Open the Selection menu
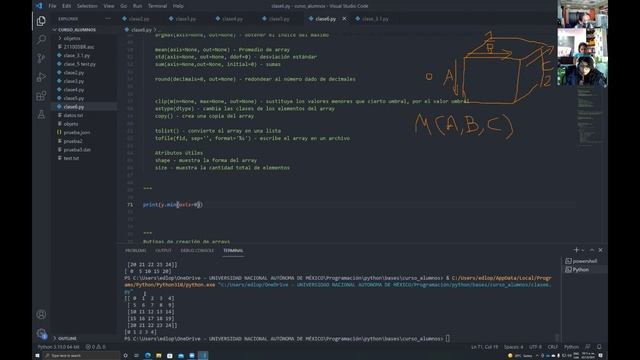Image resolution: width=640 pixels, height=360 pixels. [x=87, y=6]
